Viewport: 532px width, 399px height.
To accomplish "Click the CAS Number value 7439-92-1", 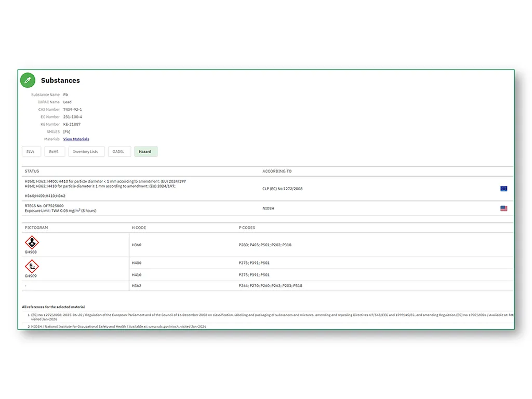I will (73, 110).
